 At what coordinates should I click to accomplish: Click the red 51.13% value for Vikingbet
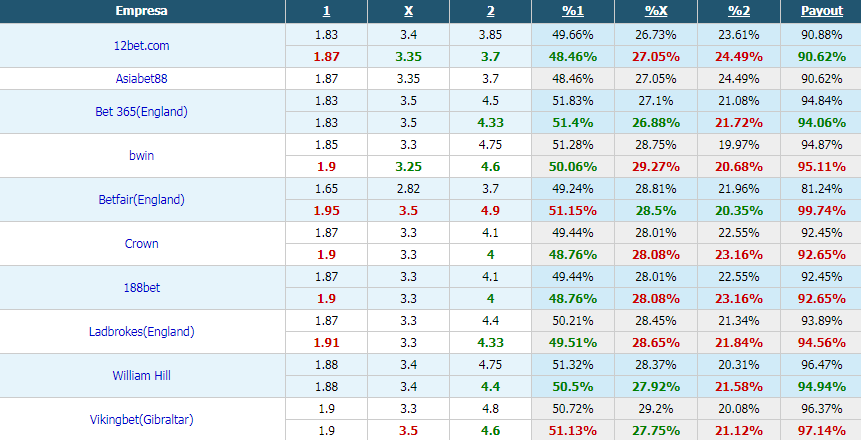pyautogui.click(x=573, y=430)
